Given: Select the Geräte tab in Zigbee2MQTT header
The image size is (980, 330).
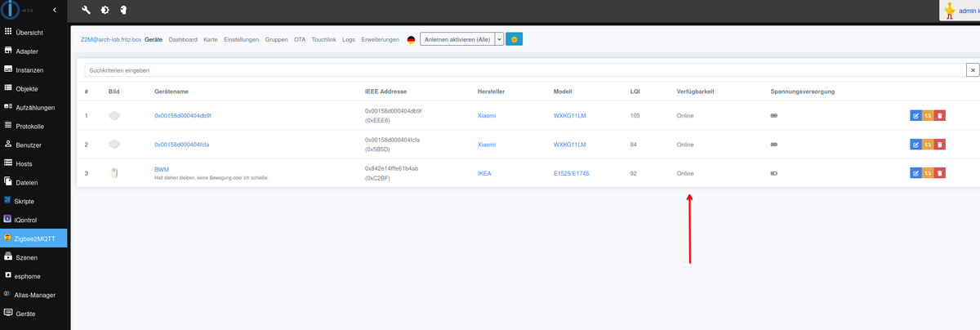Looking at the screenshot, I should click(154, 39).
